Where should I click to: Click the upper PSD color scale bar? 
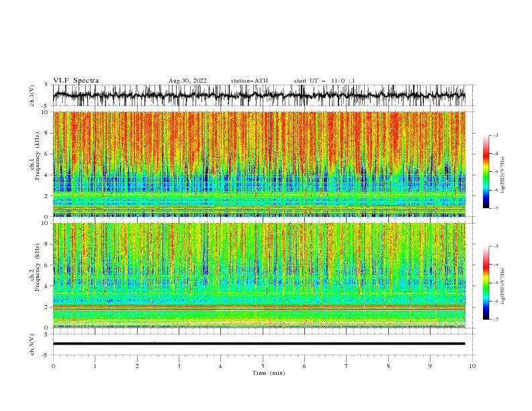[x=486, y=172]
